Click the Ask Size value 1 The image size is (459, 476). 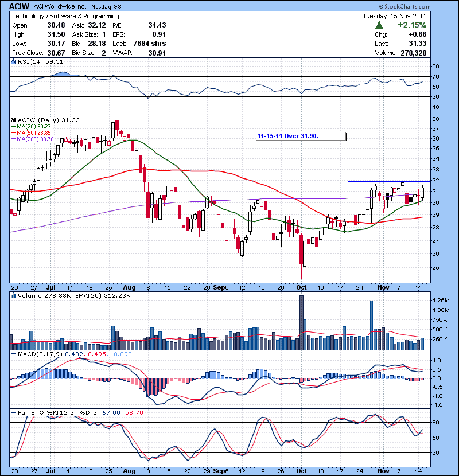[104, 34]
